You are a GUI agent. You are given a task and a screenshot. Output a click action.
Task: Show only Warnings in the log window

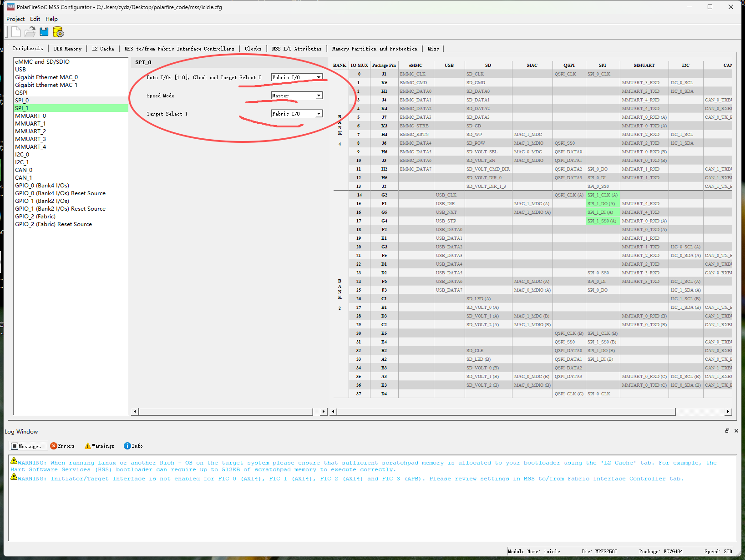(99, 446)
